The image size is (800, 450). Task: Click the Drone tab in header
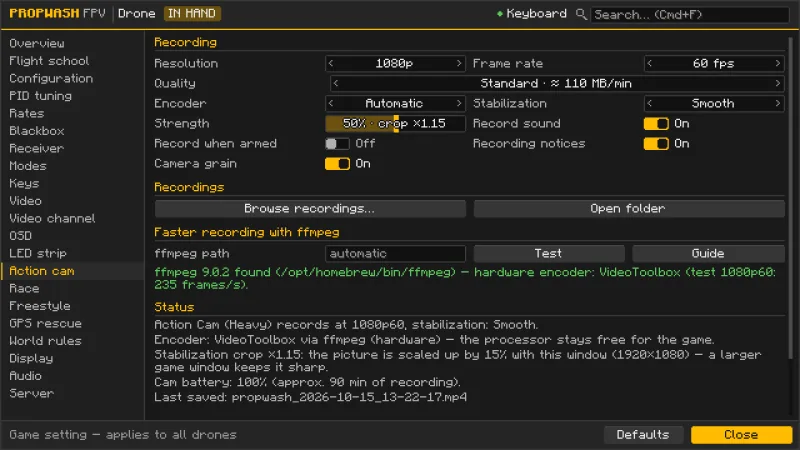[x=136, y=14]
